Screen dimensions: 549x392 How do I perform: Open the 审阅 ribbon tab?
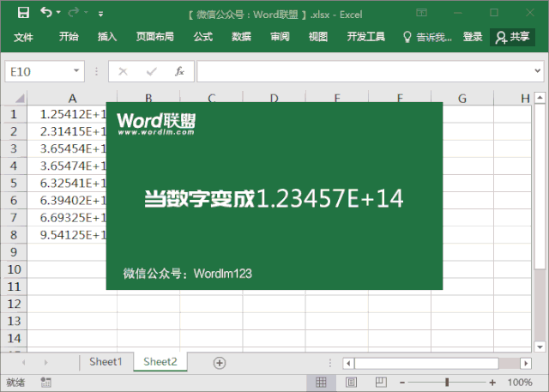(280, 36)
